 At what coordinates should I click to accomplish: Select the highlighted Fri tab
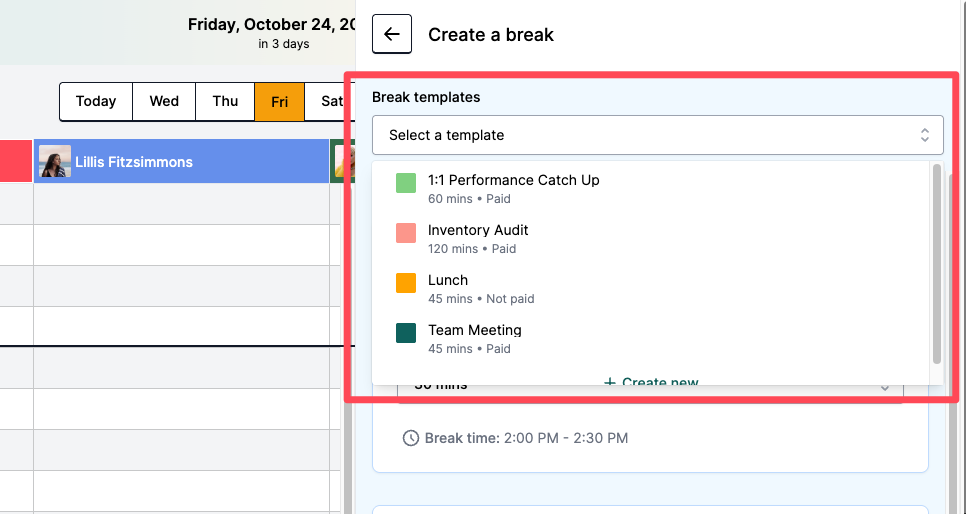click(280, 101)
